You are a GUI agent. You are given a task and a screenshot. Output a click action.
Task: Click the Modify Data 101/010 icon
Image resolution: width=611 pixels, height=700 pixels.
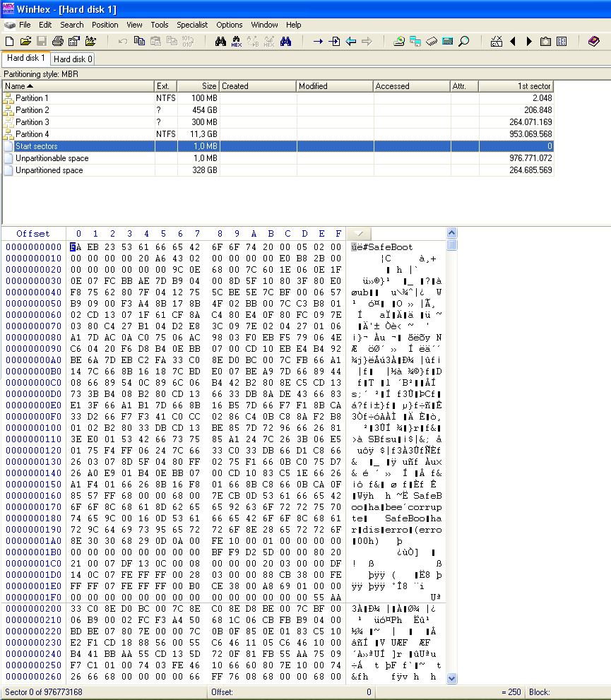[187, 42]
